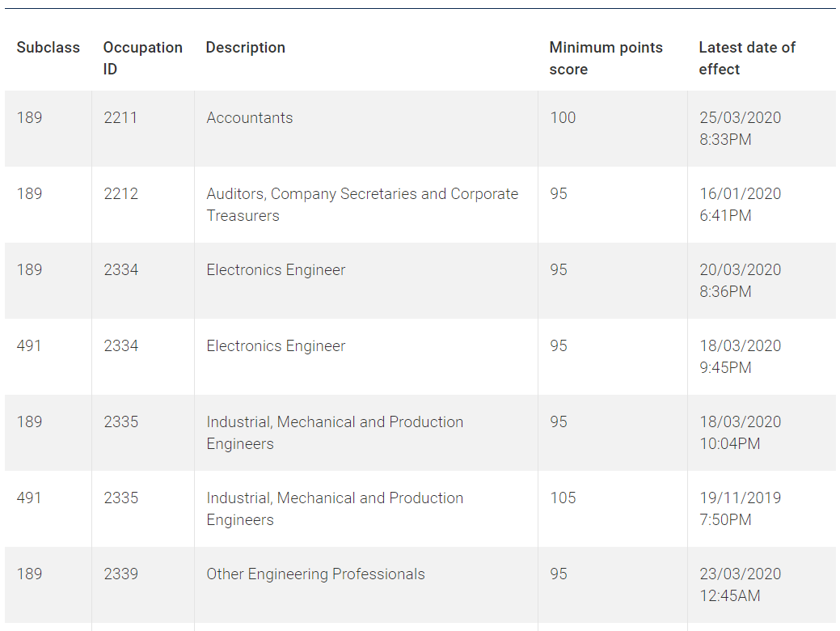Click the 105 minimum points score
Screen dimensions: 840x631
click(x=563, y=498)
